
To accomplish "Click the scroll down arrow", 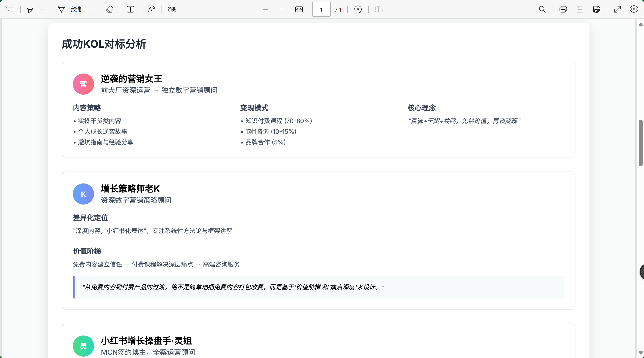I will [640, 353].
